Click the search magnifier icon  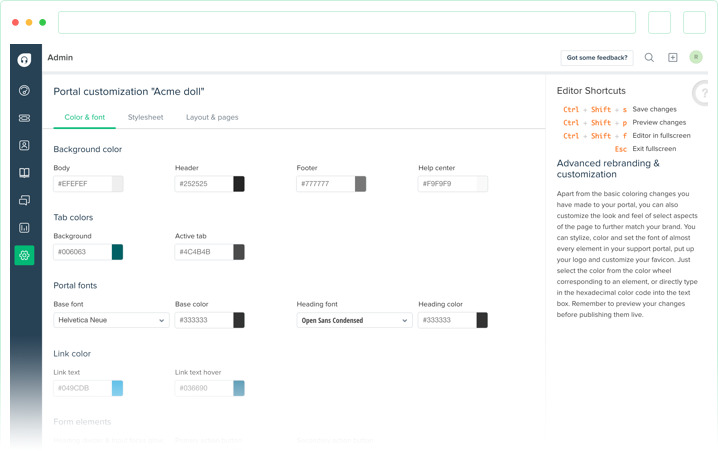click(x=649, y=57)
